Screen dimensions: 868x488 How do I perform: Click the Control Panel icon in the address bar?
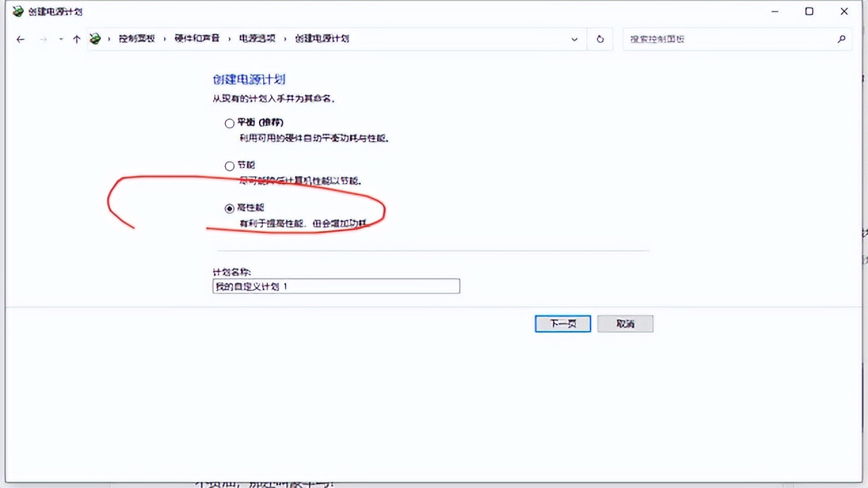point(95,39)
